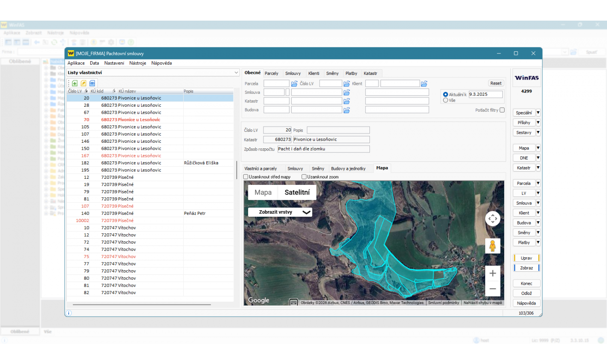607x364 pixels.
Task: Open folder lookup next to Parcela field
Action: [294, 84]
